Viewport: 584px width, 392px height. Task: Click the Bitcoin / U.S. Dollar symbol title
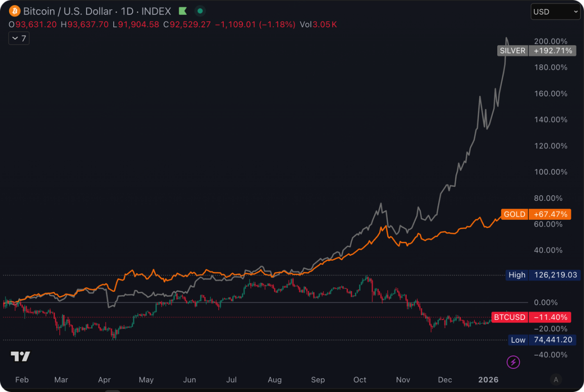68,11
